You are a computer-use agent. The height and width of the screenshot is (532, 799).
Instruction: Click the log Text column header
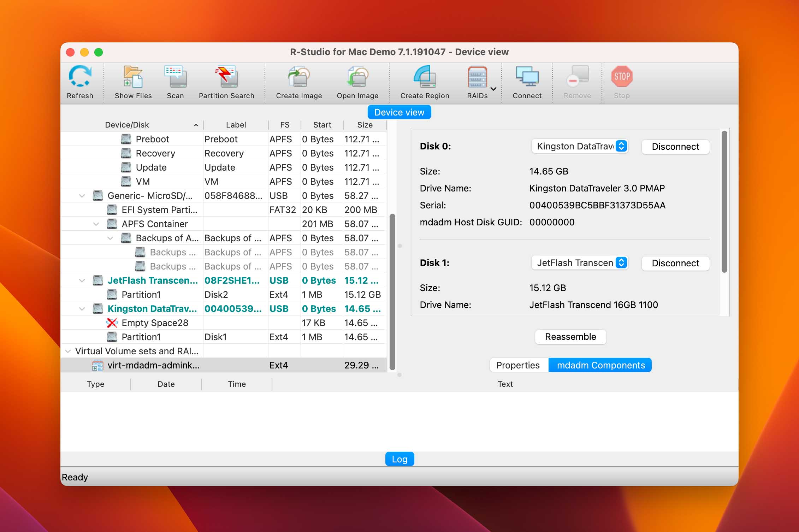pos(505,384)
